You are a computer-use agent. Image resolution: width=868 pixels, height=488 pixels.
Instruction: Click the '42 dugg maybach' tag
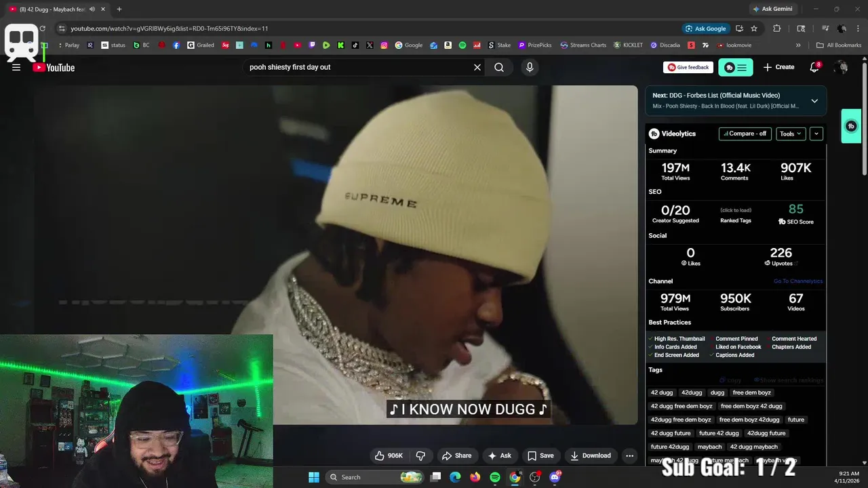(753, 447)
